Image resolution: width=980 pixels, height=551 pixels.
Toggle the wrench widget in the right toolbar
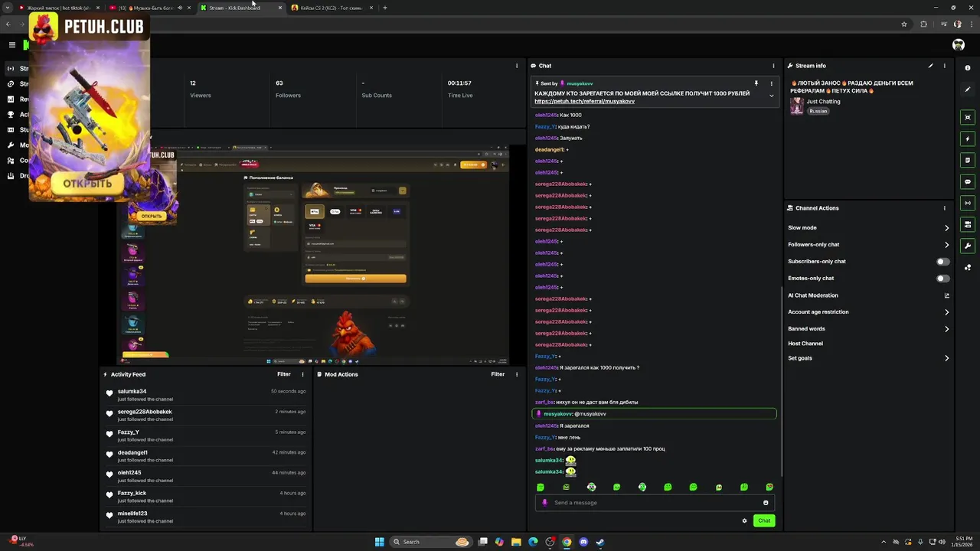(x=968, y=246)
